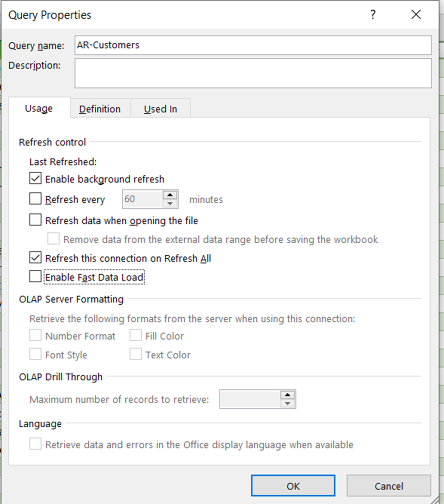Viewport: 444px width, 504px height.
Task: Check the Number Format option
Action: [35, 335]
